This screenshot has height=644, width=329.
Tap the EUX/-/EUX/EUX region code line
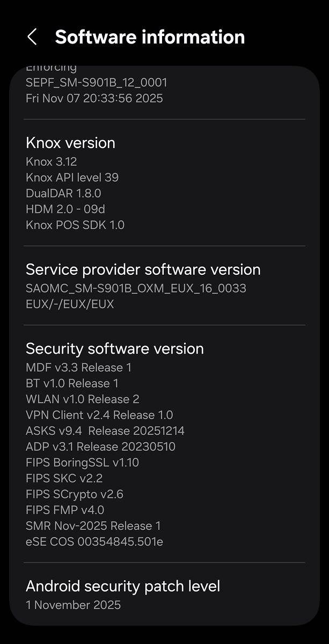click(70, 304)
